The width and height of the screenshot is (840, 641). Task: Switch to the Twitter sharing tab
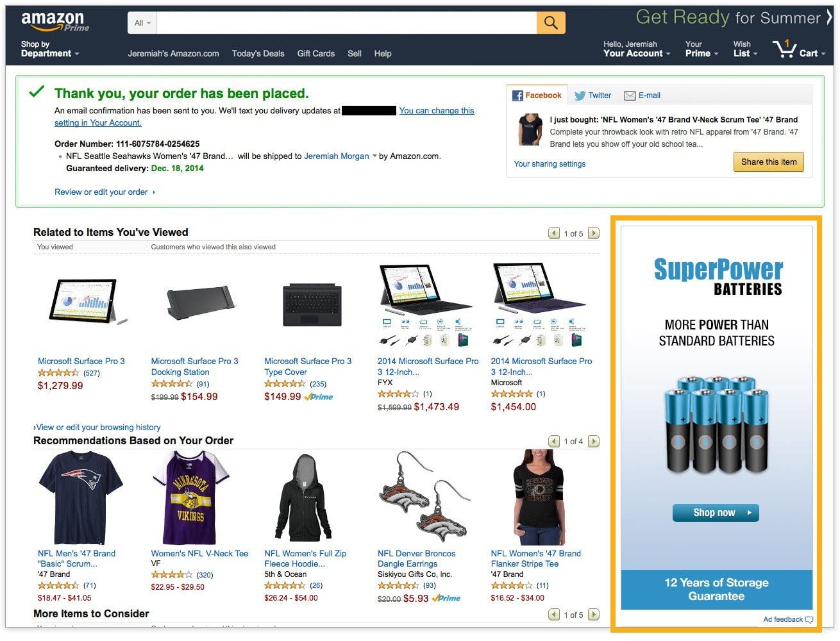[593, 96]
